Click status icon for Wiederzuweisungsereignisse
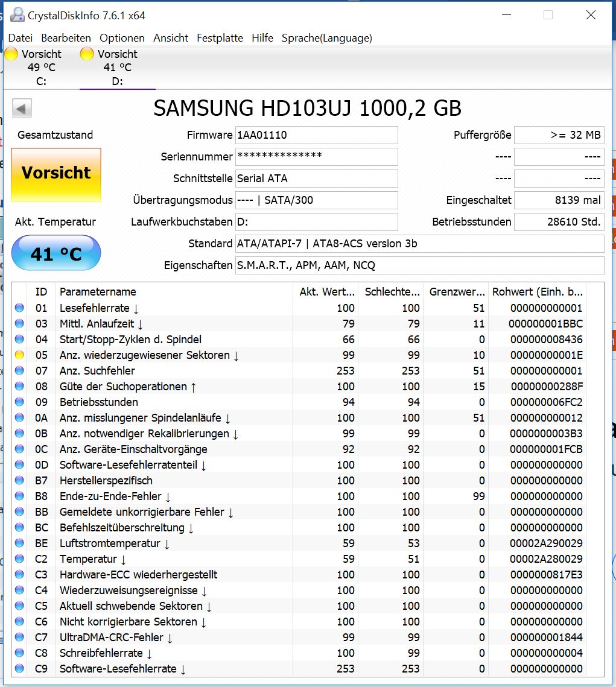Viewport: 616px width, 687px height. coord(19,590)
